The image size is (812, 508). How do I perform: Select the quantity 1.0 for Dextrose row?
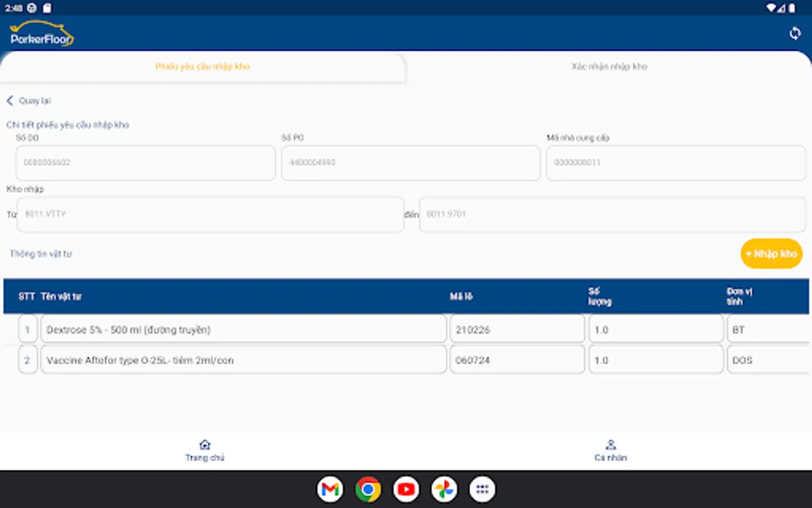pyautogui.click(x=656, y=330)
